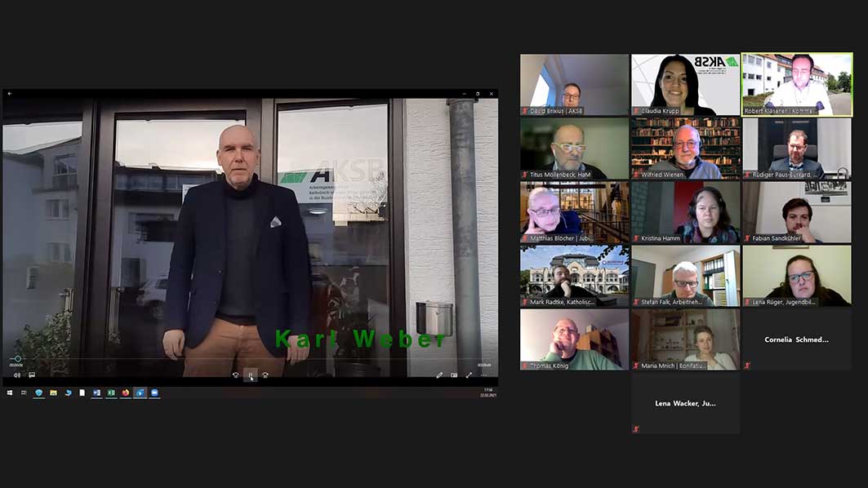This screenshot has height=488, width=868.
Task: Click the muted mic icon on Titus Möllenbeck's tile
Action: click(x=525, y=175)
